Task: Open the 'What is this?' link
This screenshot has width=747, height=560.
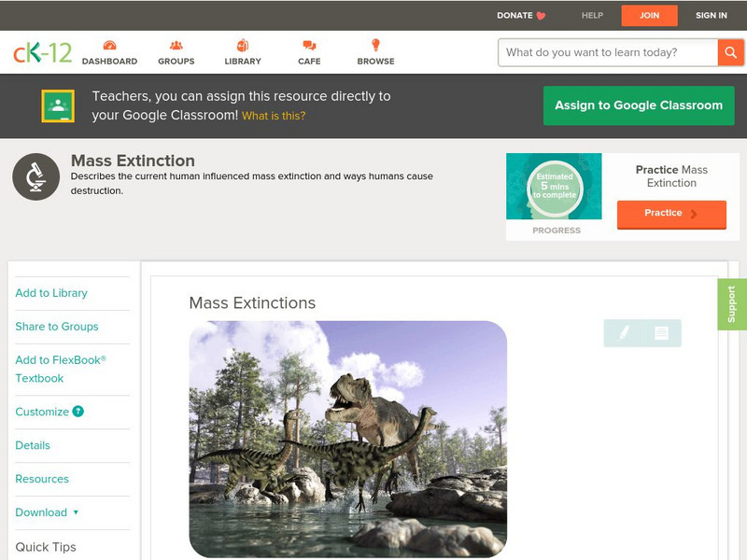Action: point(274,116)
